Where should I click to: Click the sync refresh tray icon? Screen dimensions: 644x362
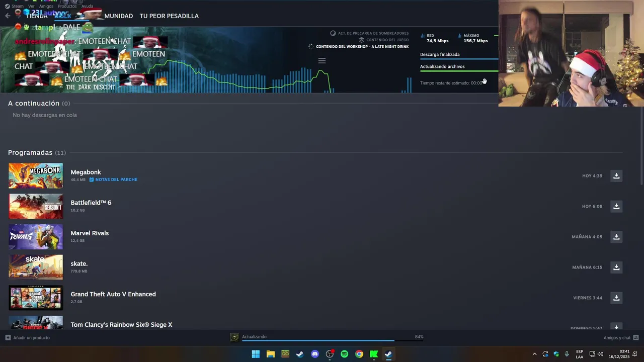(545, 354)
